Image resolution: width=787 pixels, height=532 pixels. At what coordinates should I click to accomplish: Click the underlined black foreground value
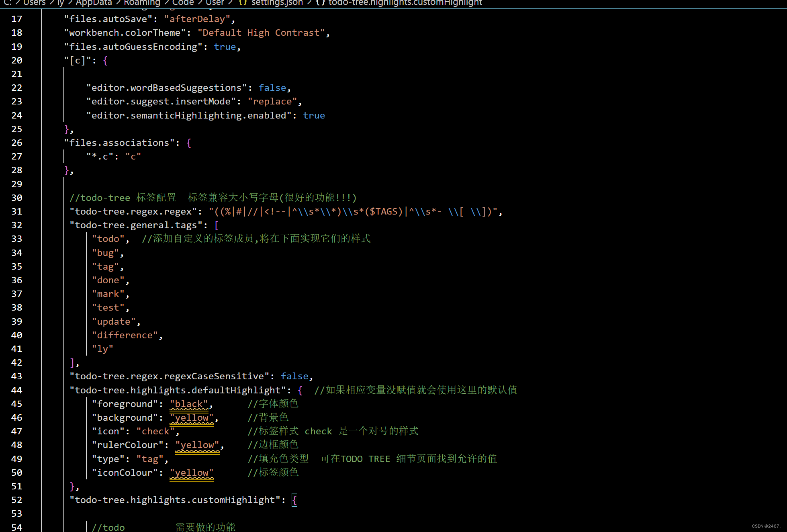[x=189, y=404]
